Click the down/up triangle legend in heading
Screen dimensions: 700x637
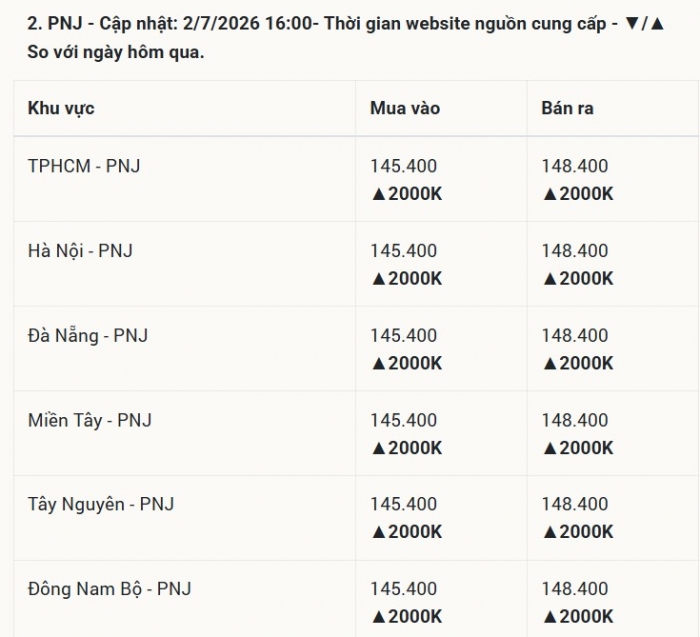pyautogui.click(x=645, y=23)
